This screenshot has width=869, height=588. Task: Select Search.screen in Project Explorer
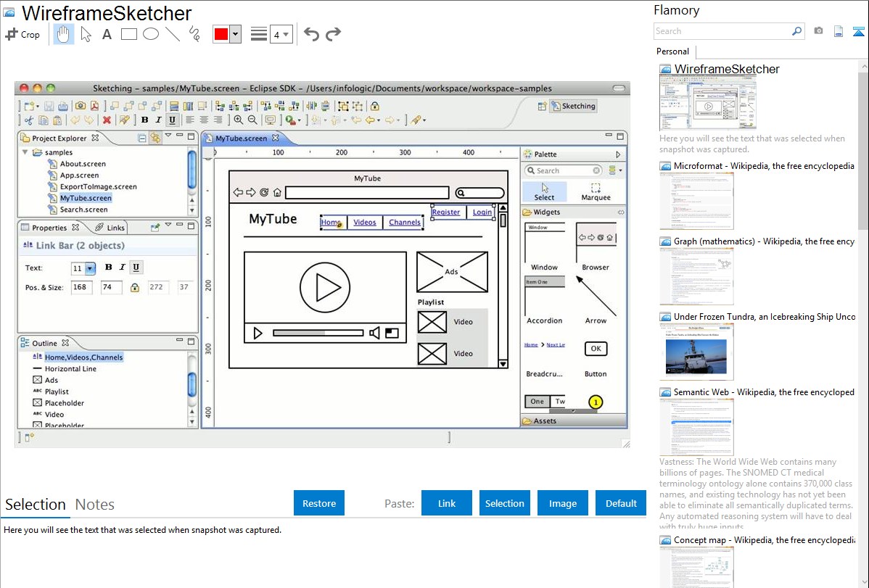tap(83, 210)
